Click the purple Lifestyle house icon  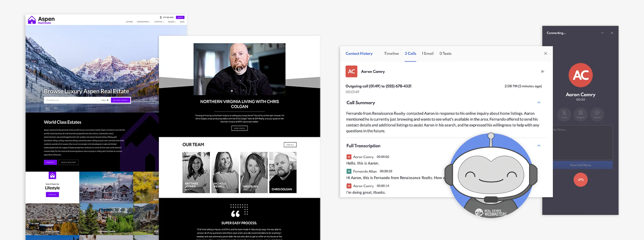[x=52, y=175]
